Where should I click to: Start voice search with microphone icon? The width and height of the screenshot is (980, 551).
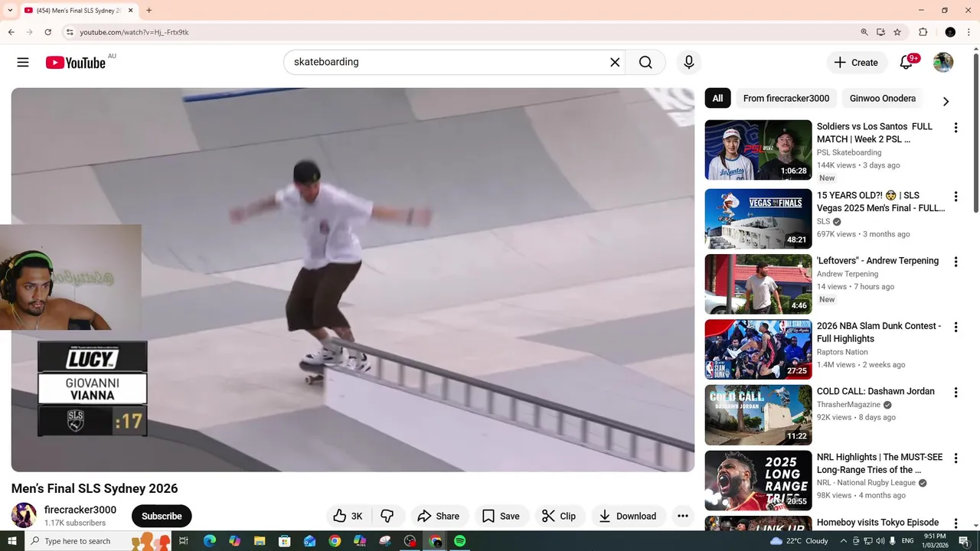point(689,62)
